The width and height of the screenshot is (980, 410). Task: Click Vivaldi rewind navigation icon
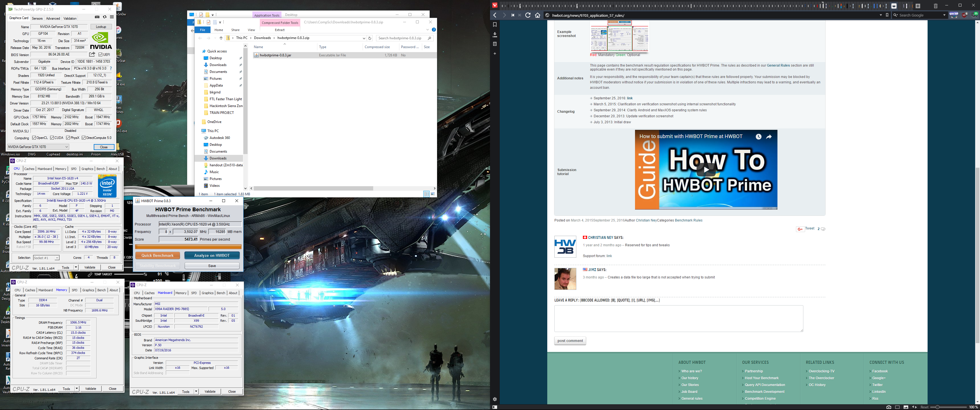tap(513, 15)
